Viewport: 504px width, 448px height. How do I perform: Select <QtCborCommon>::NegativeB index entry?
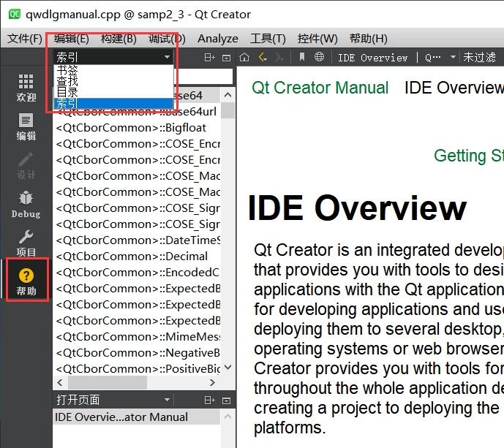[138, 352]
